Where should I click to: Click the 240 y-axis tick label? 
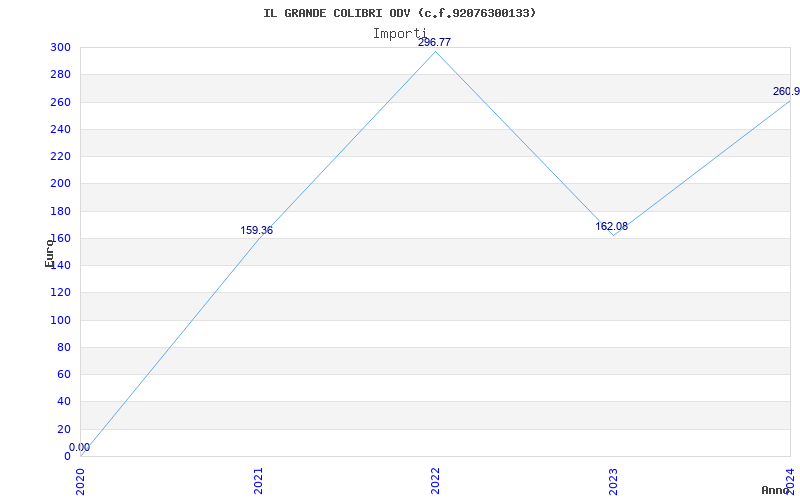(61, 129)
